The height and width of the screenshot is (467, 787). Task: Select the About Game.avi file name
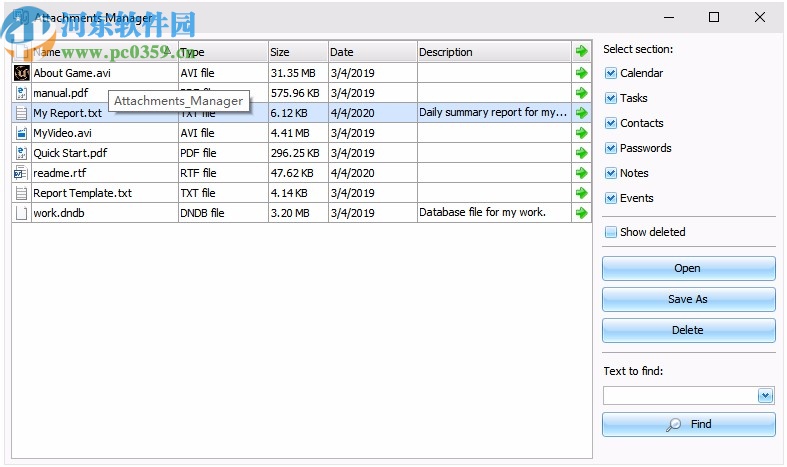(72, 73)
